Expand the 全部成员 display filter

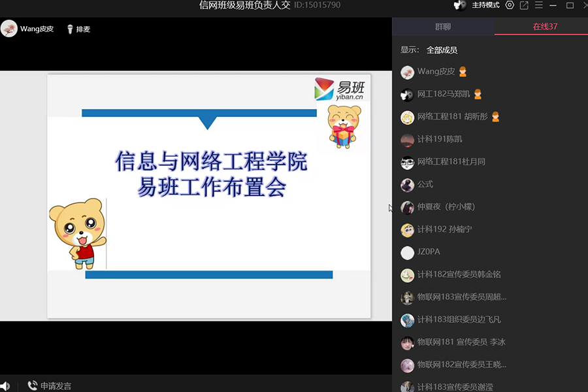(442, 50)
